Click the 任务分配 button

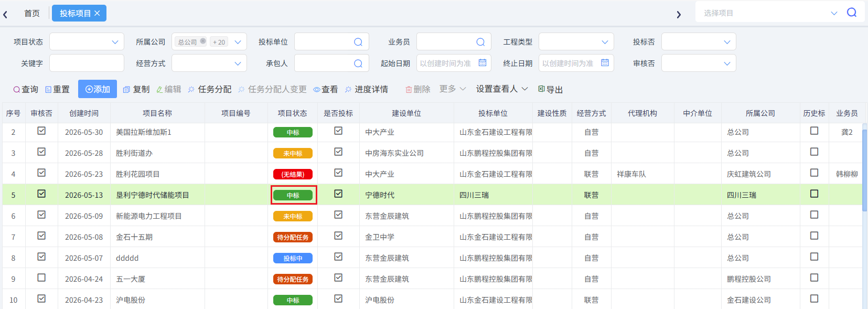coord(210,89)
